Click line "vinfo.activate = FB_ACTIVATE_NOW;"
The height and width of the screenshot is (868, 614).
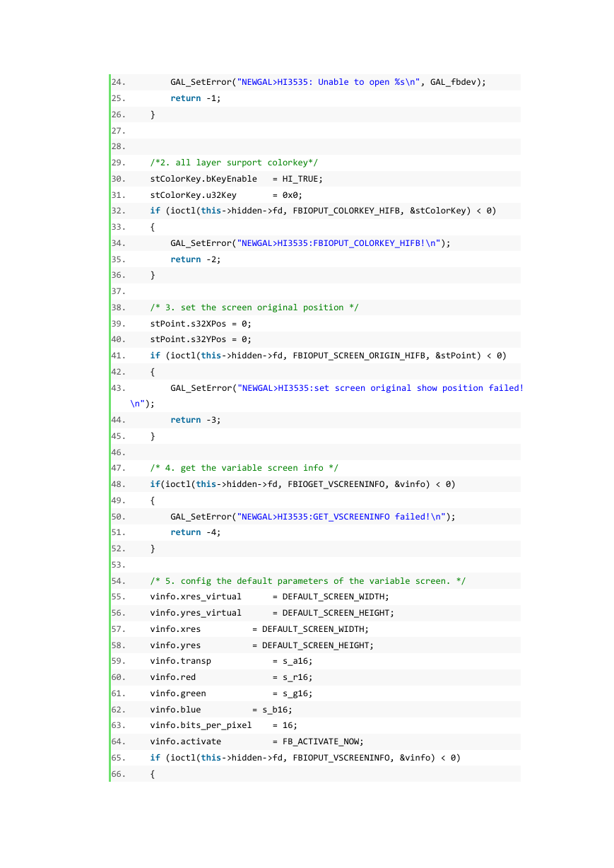click(x=256, y=741)
